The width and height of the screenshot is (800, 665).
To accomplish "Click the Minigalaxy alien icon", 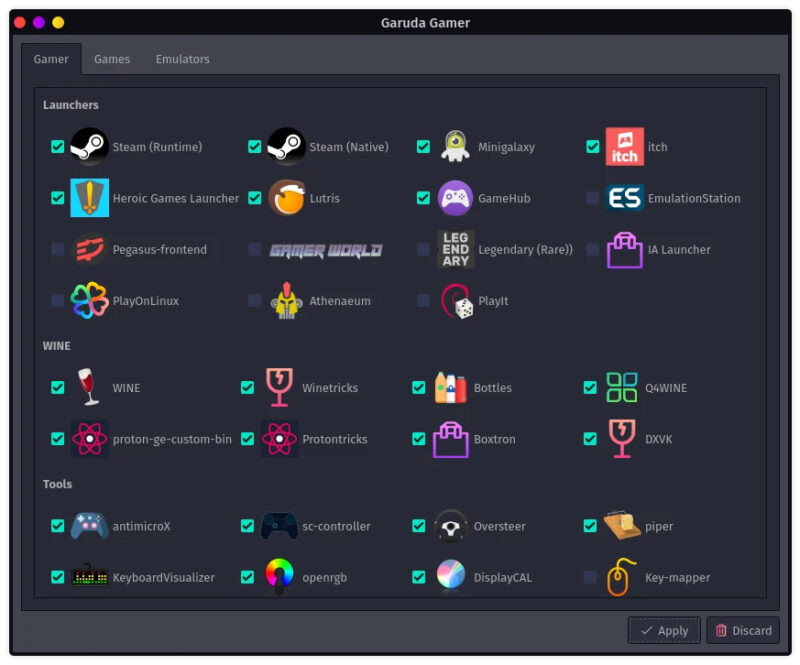I will [455, 146].
